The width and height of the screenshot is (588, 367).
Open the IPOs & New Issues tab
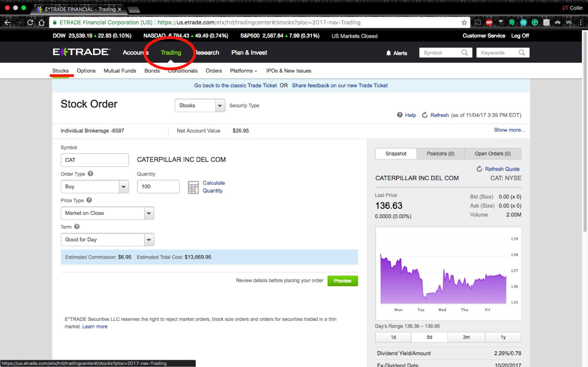coord(288,71)
